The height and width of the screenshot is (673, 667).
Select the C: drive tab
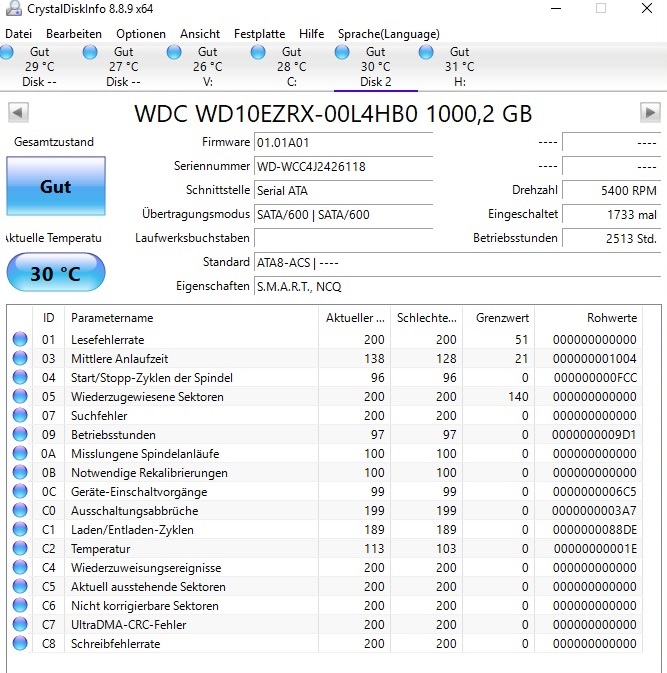click(291, 67)
